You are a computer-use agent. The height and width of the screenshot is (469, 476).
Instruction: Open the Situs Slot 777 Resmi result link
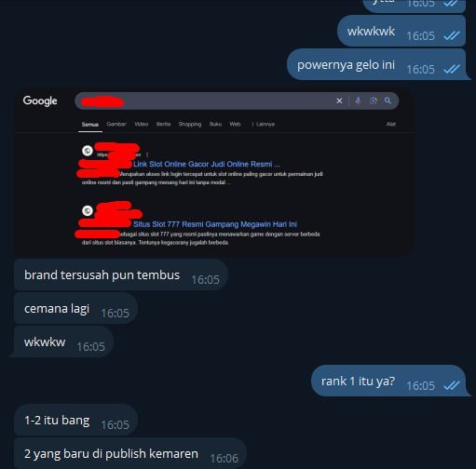click(215, 224)
